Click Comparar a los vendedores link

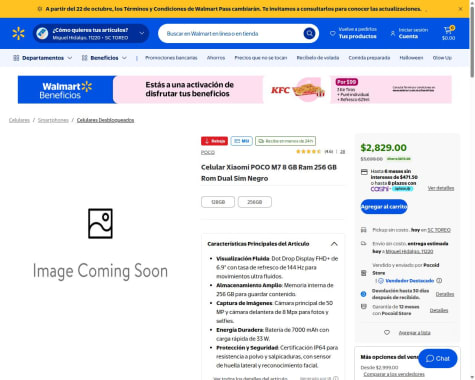click(x=394, y=374)
